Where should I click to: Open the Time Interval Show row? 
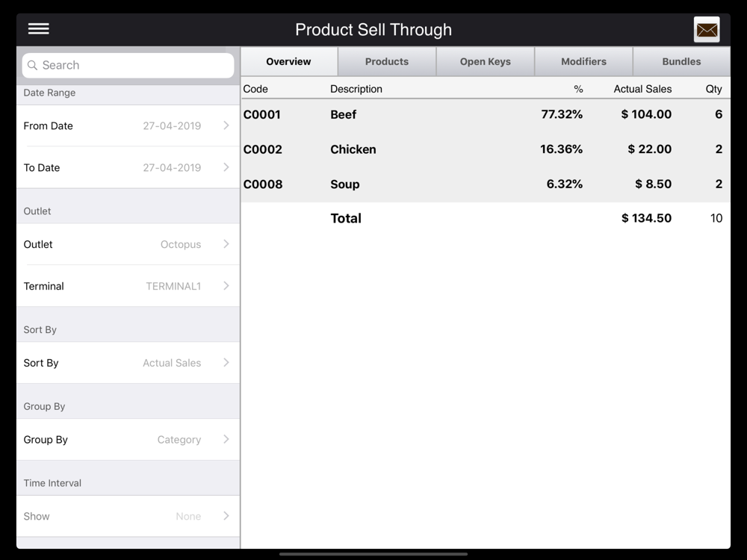click(128, 516)
